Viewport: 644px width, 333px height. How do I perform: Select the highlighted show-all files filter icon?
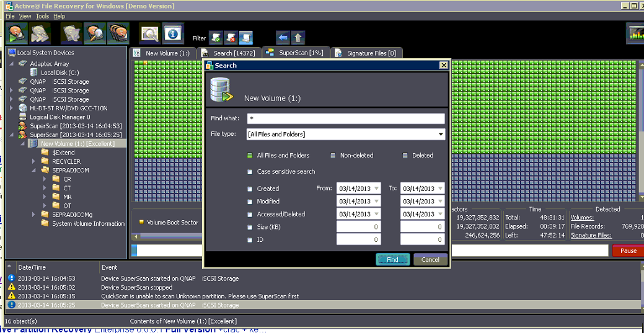coord(245,38)
